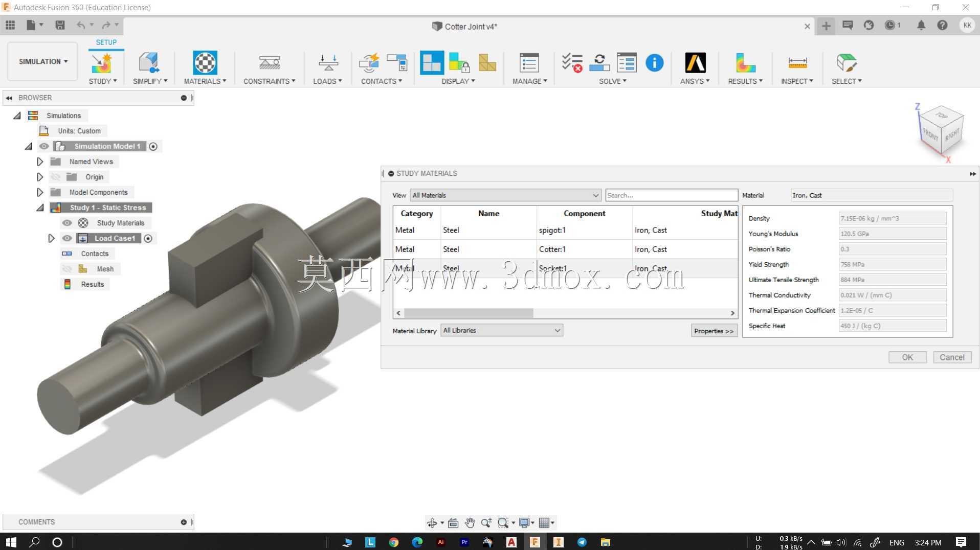The width and height of the screenshot is (980, 550).
Task: Open the notifications bell icon
Action: click(x=921, y=25)
